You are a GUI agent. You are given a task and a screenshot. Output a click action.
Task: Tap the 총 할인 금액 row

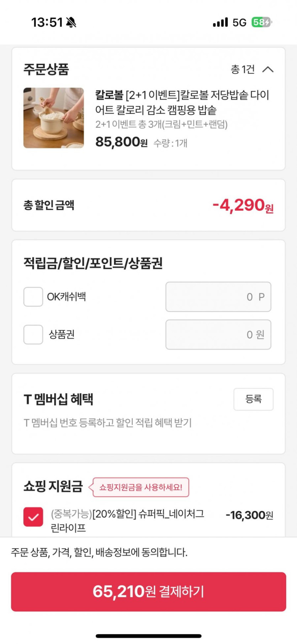point(148,205)
